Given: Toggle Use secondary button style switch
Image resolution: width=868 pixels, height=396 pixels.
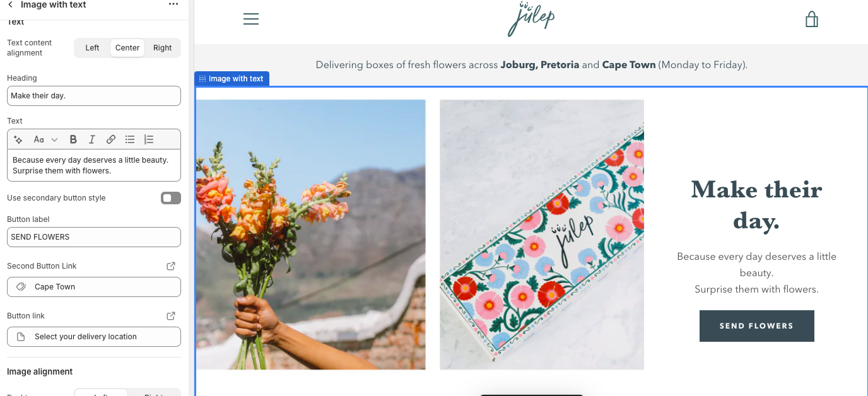Looking at the screenshot, I should point(170,198).
